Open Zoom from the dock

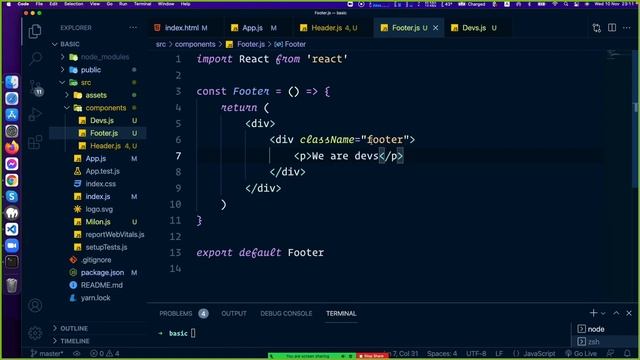12,245
